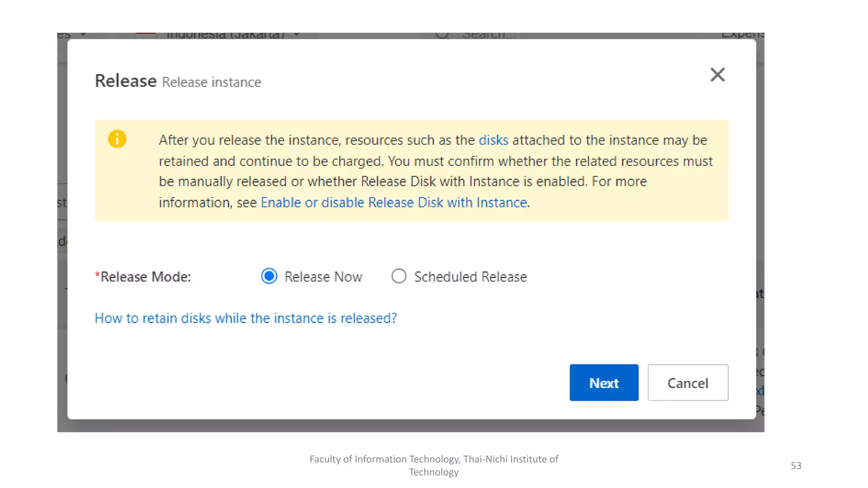The width and height of the screenshot is (868, 488).
Task: Close the Release instance dialog
Action: [717, 75]
